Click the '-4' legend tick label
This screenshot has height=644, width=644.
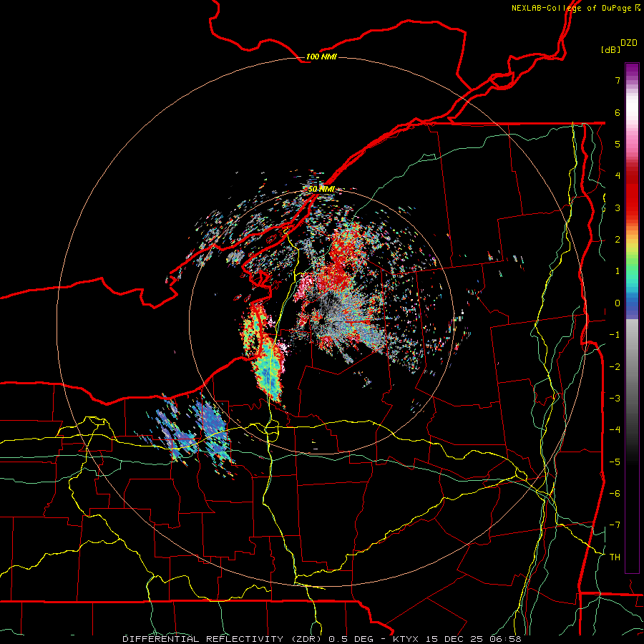[x=615, y=429]
